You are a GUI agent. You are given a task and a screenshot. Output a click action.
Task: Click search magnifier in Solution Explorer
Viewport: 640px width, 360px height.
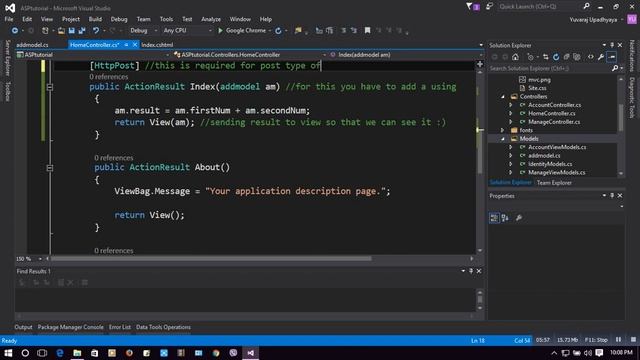click(615, 69)
